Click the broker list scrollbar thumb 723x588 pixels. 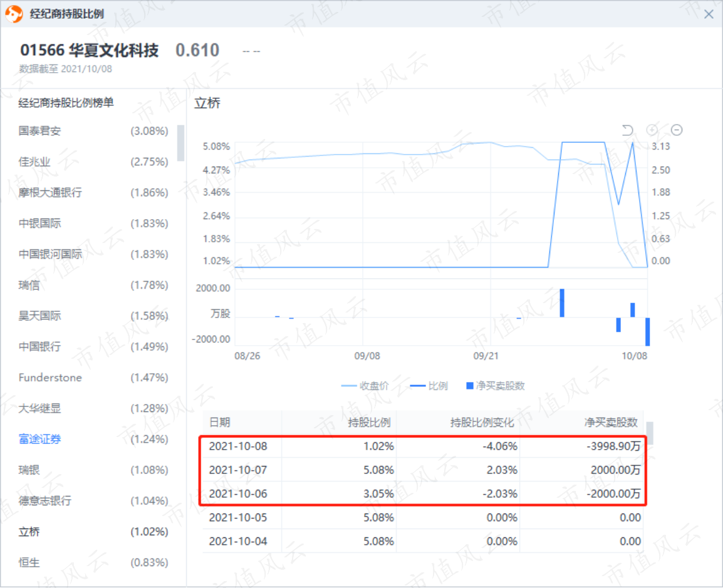(180, 143)
